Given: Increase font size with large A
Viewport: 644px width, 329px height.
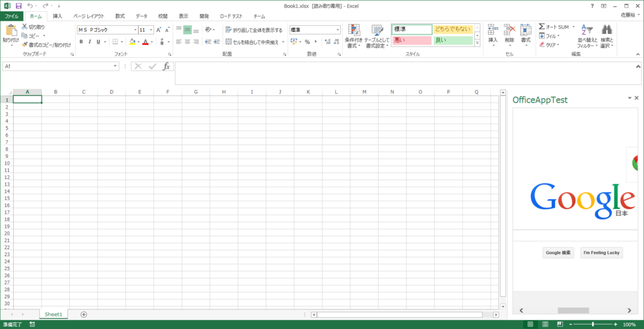Looking at the screenshot, I should [158, 30].
